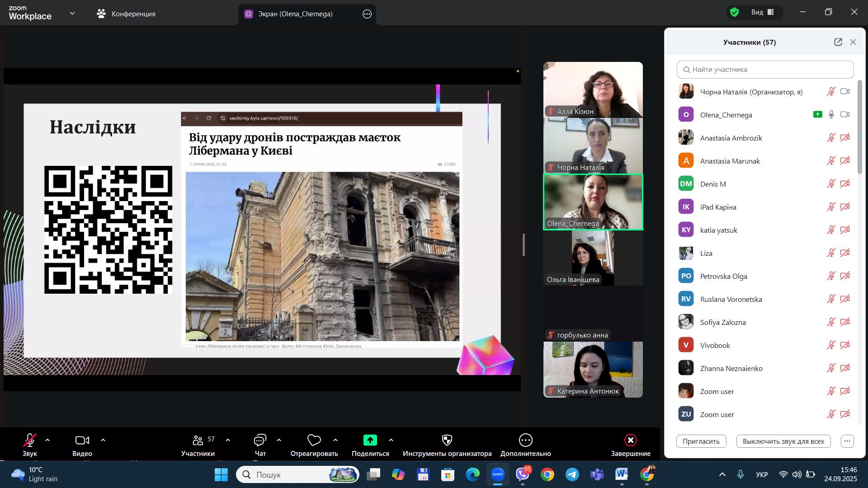
Task: Pop out the Participants panel
Action: [x=838, y=42]
